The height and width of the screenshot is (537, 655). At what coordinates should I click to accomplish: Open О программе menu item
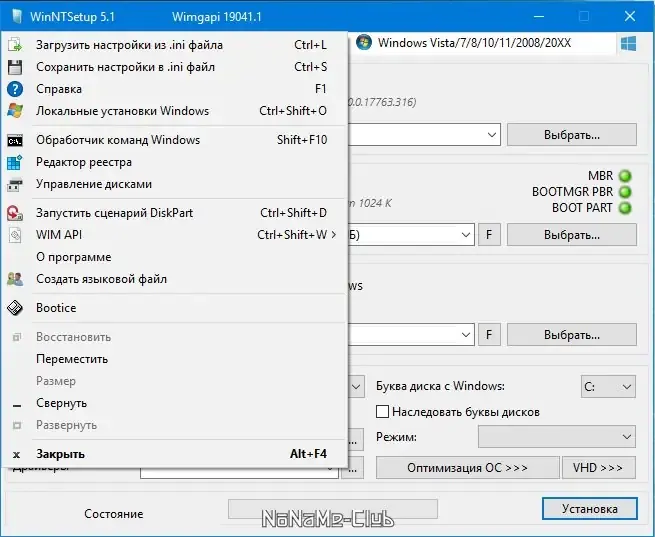click(x=175, y=257)
